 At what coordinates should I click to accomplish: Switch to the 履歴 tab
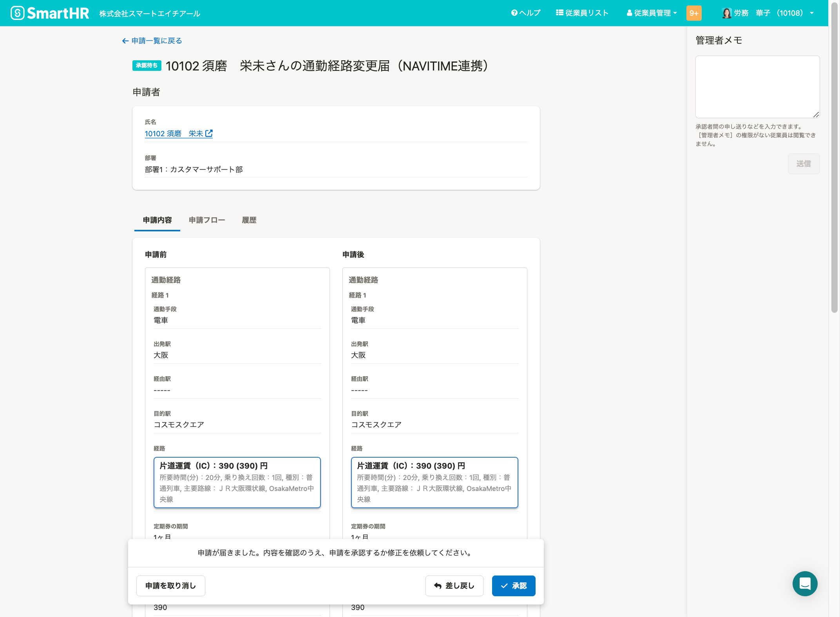tap(249, 220)
